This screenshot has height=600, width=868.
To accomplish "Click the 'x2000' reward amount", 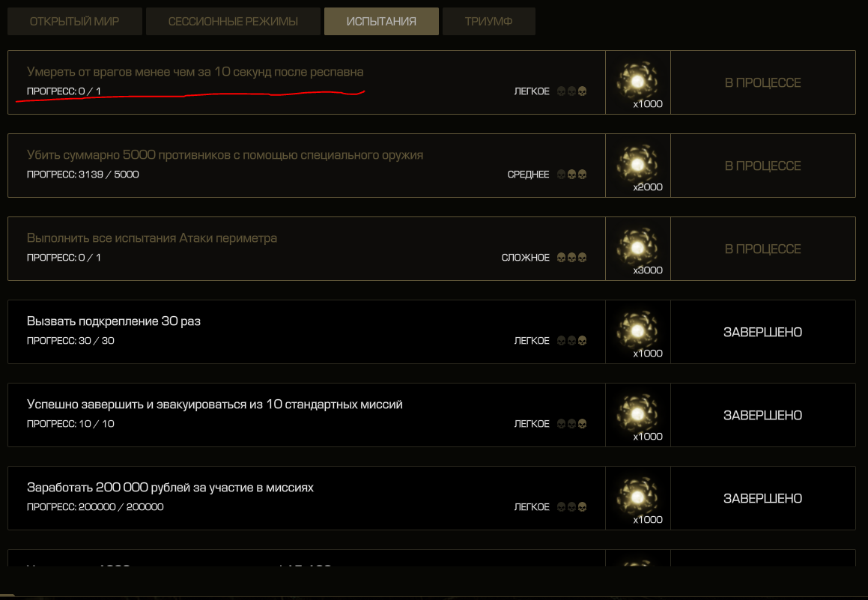I will point(648,187).
